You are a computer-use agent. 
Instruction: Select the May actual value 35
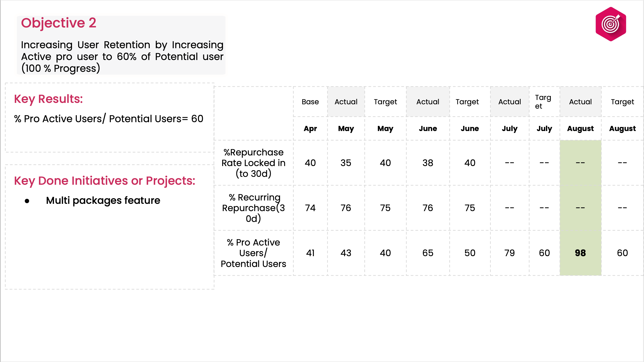[x=346, y=163]
